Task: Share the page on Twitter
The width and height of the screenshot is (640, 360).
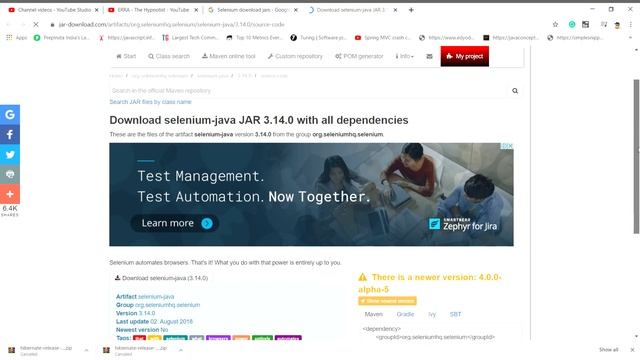Action: tap(10, 154)
